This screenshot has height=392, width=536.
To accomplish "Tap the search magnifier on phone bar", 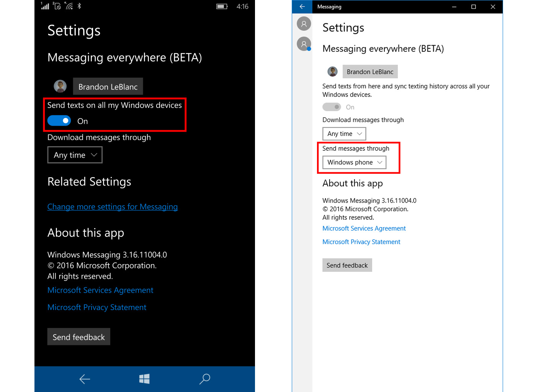I will point(205,379).
